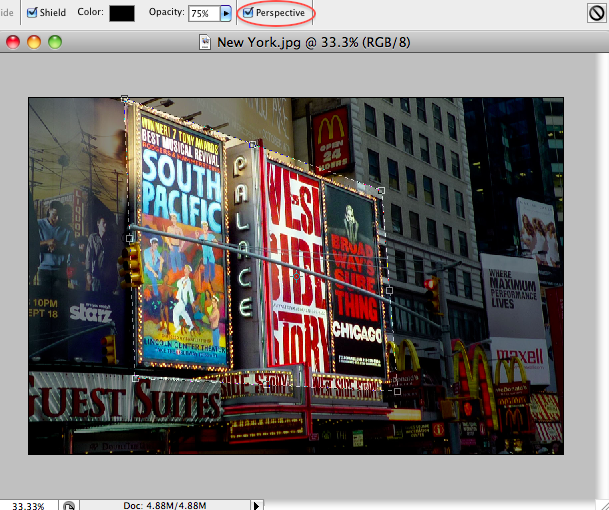Click the bottom-right crop corner handle
Image resolution: width=609 pixels, height=510 pixels.
(397, 391)
